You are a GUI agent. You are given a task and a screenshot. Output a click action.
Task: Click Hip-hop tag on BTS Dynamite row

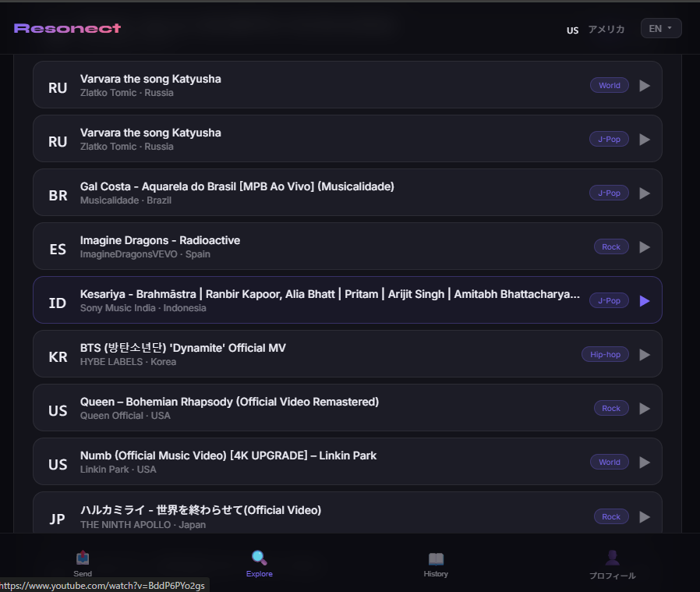[606, 355]
